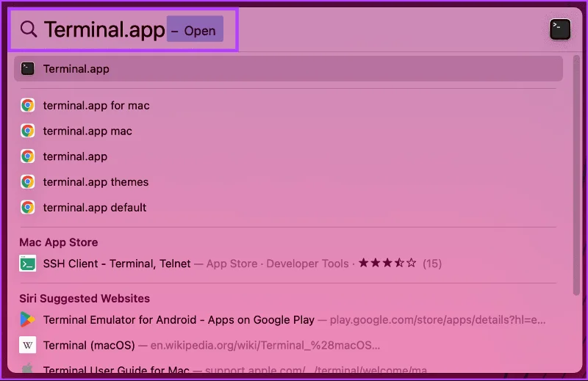Click Chrome icon beside 'terminal.app mac'

pyautogui.click(x=27, y=131)
